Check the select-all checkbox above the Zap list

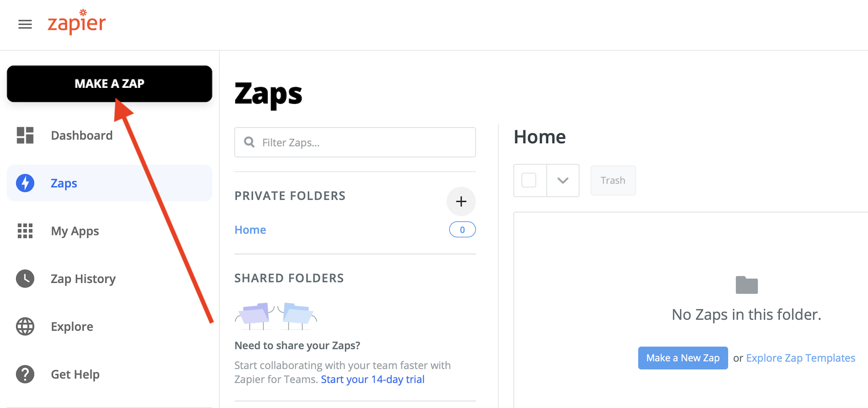pos(529,180)
